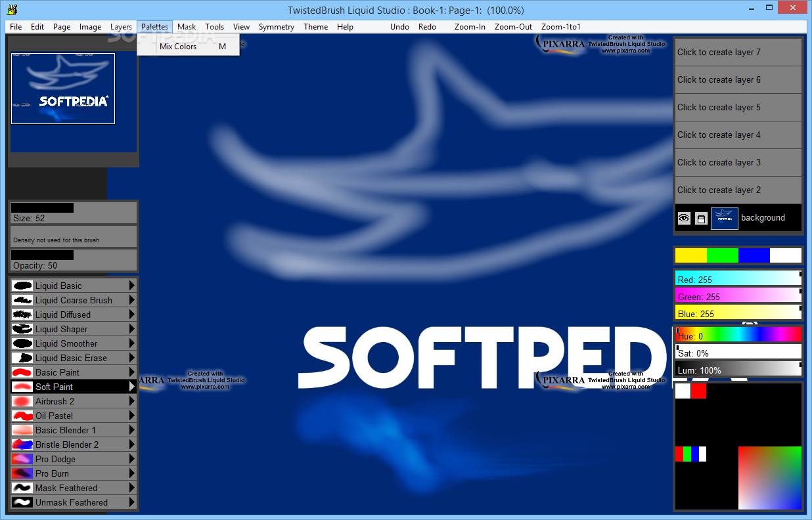Expand Soft Paint options arrow
Screen dimensions: 812x520
point(132,387)
